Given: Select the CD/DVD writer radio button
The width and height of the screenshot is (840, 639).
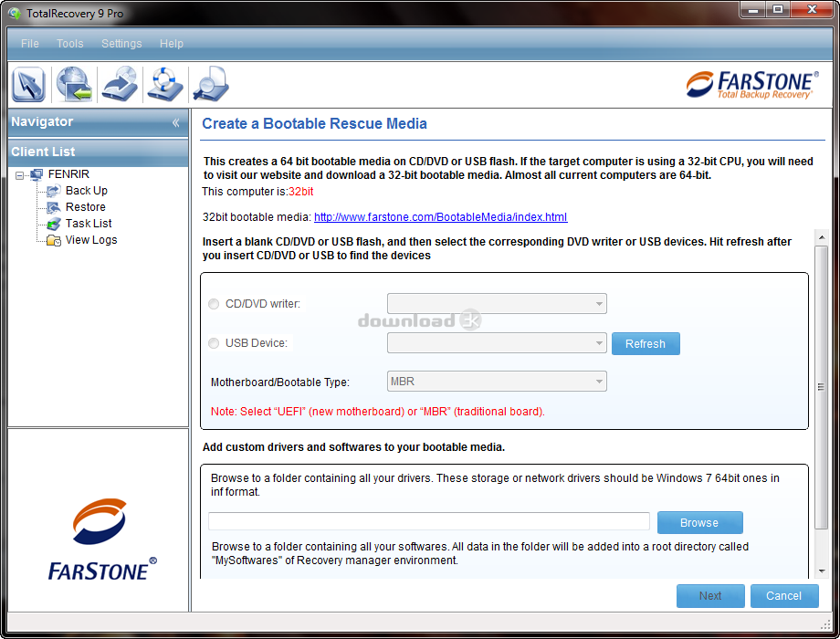Looking at the screenshot, I should (x=214, y=304).
